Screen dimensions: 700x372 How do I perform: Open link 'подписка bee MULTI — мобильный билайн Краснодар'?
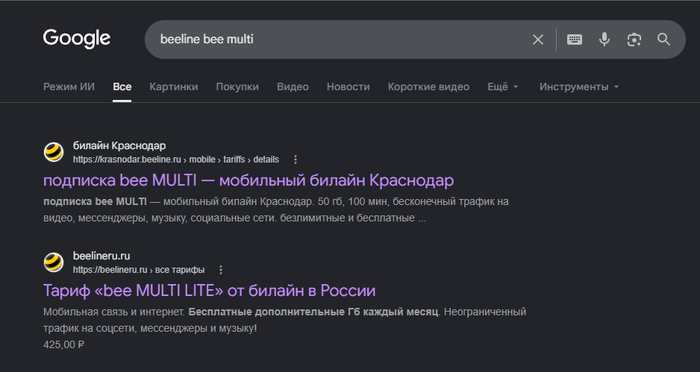(249, 180)
